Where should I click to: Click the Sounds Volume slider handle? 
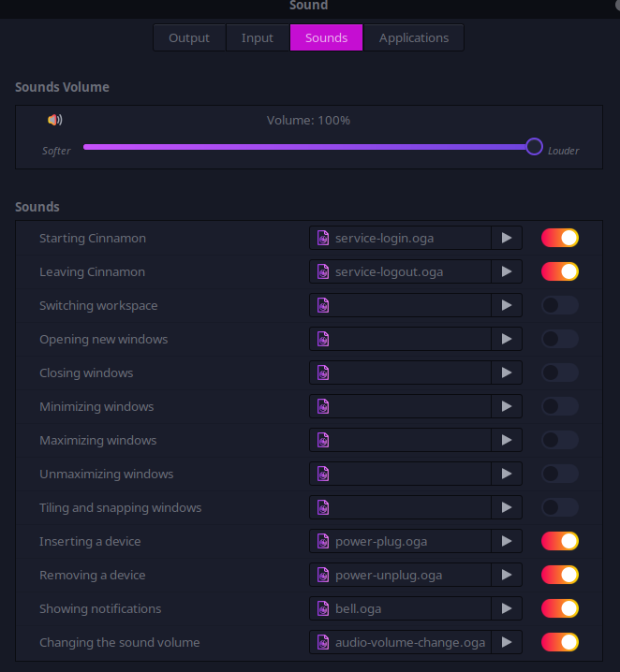[534, 146]
